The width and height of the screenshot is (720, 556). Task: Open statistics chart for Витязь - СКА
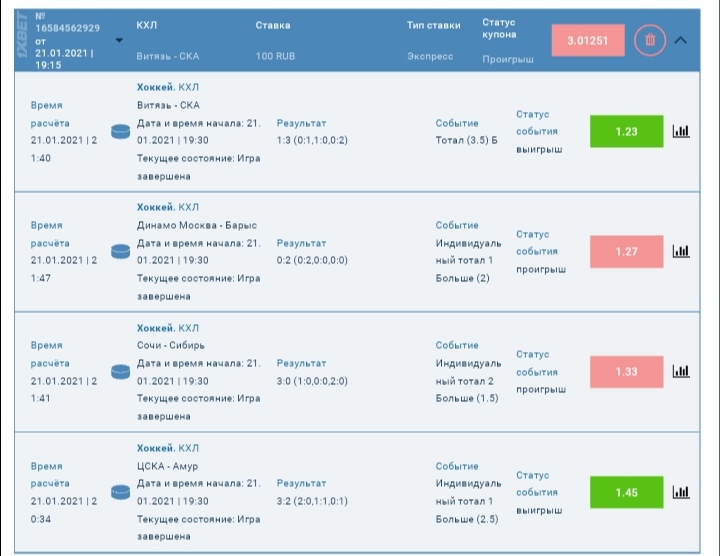click(681, 131)
